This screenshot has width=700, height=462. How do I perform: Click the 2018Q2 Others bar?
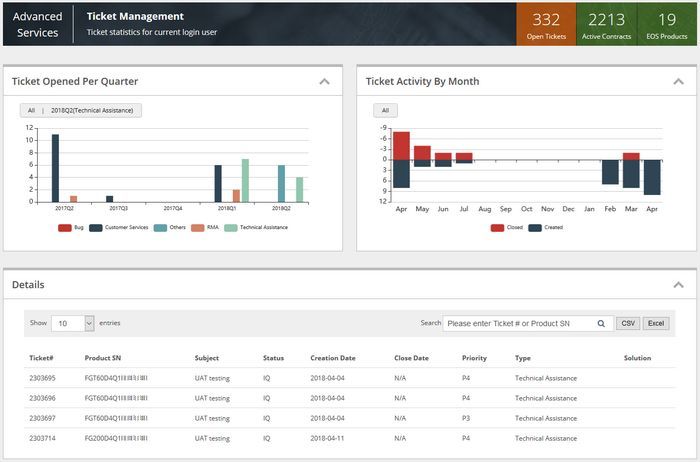(x=281, y=183)
